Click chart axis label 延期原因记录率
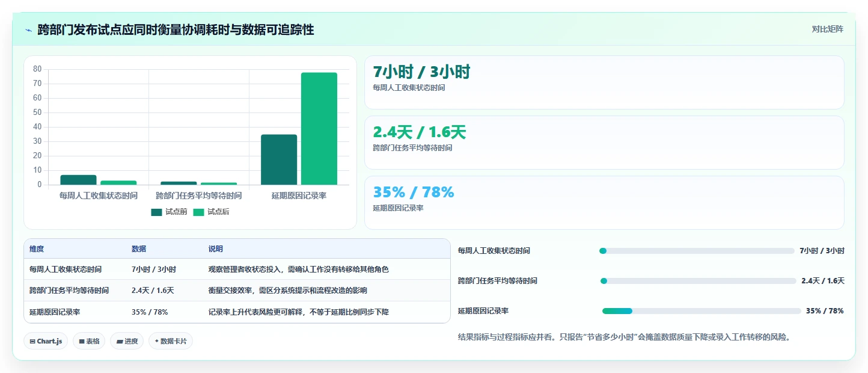 pyautogui.click(x=299, y=196)
